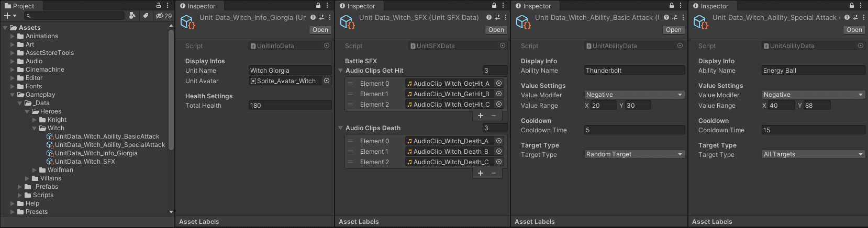Expand the Villains folder
The image size is (868, 228).
(27, 178)
